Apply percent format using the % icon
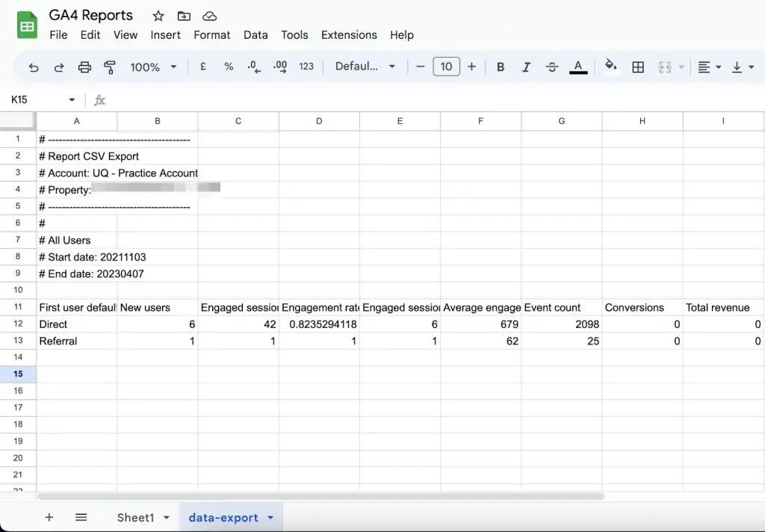 229,66
